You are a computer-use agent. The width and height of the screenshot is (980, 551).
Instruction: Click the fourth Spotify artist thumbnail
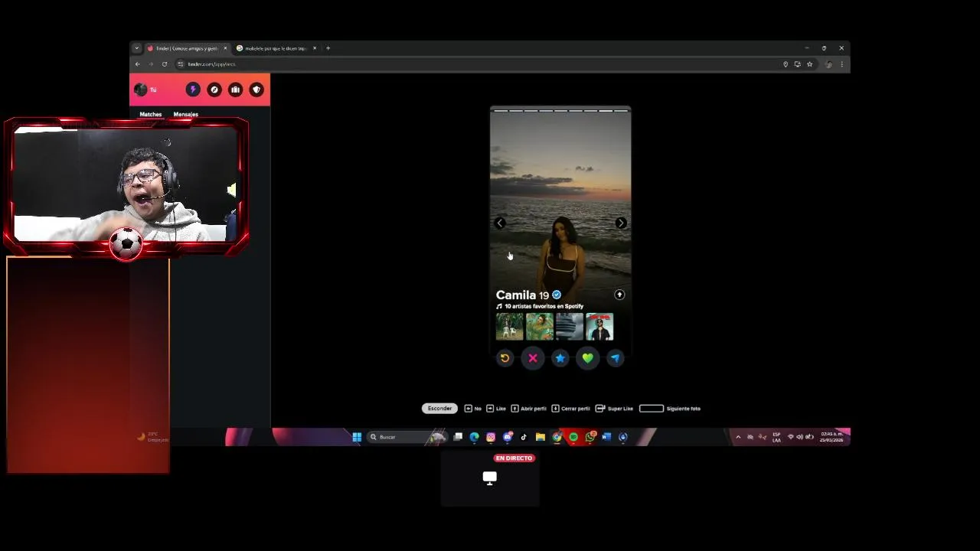click(599, 327)
